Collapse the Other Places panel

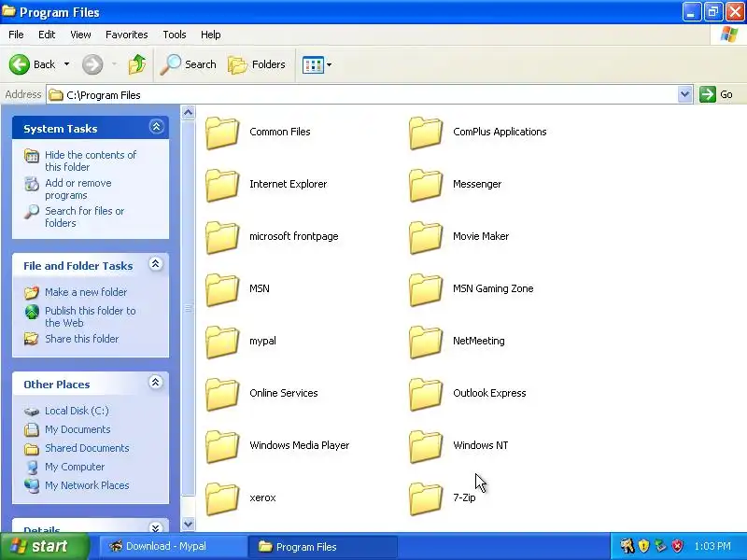pyautogui.click(x=155, y=382)
